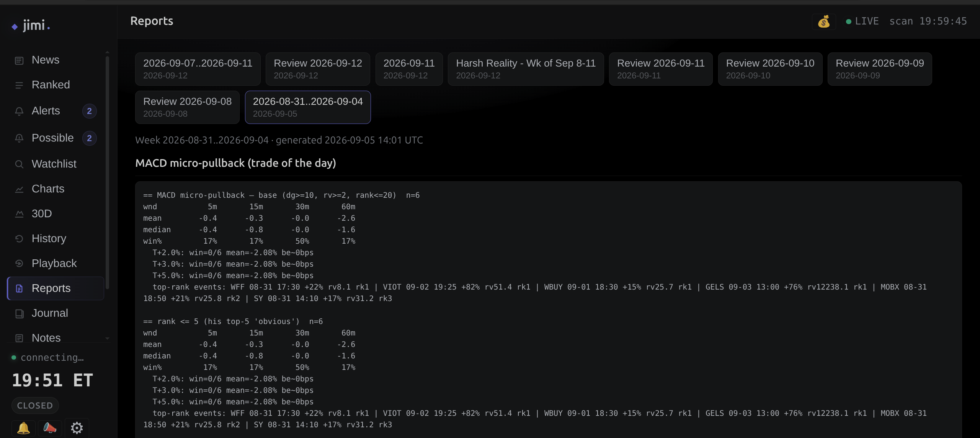Click the connecting… status text
The height and width of the screenshot is (438, 980).
(x=52, y=358)
